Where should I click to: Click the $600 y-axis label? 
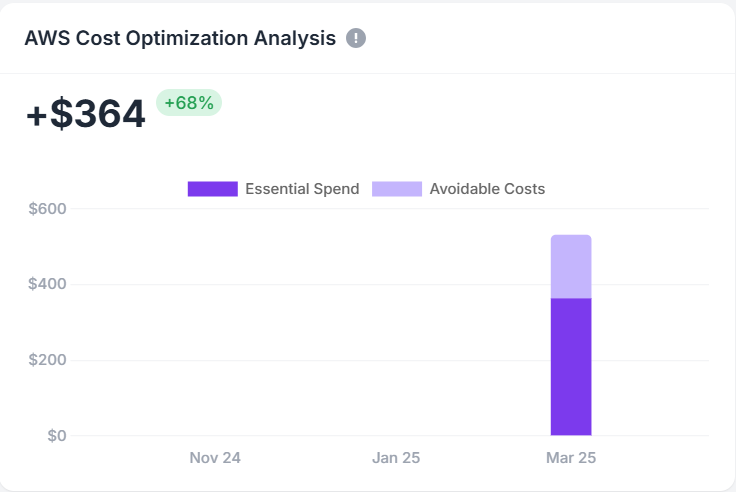pos(47,209)
